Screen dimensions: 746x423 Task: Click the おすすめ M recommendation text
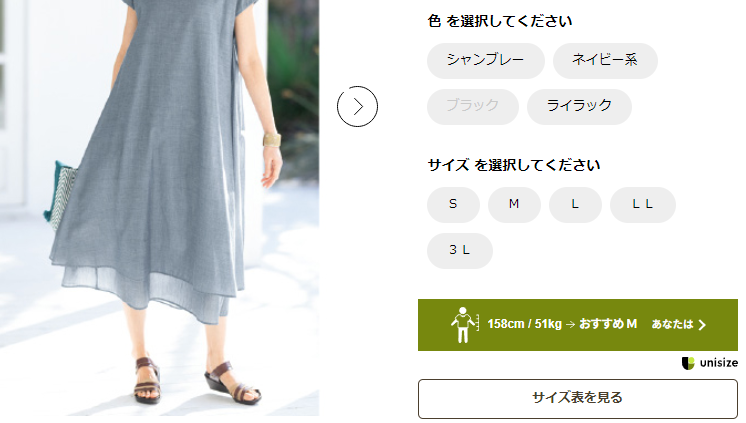[608, 324]
